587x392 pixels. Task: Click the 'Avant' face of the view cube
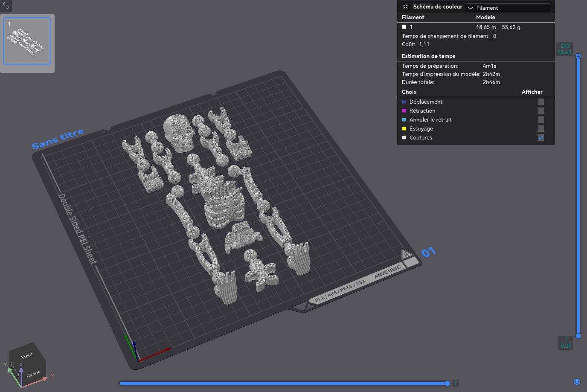[33, 374]
